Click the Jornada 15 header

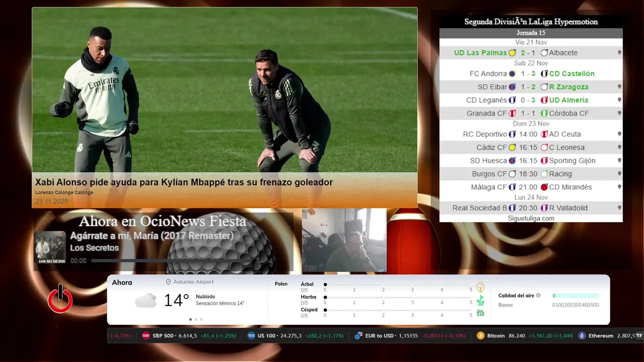tap(531, 33)
